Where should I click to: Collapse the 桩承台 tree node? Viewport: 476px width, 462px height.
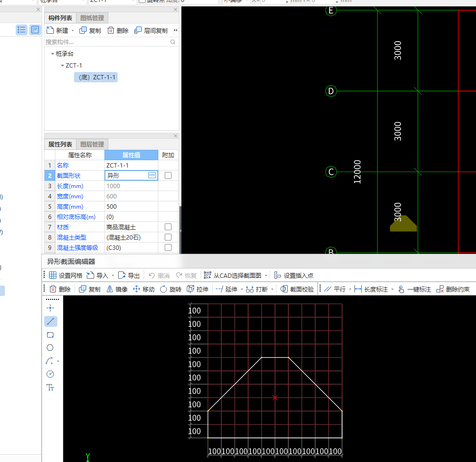tap(52, 54)
